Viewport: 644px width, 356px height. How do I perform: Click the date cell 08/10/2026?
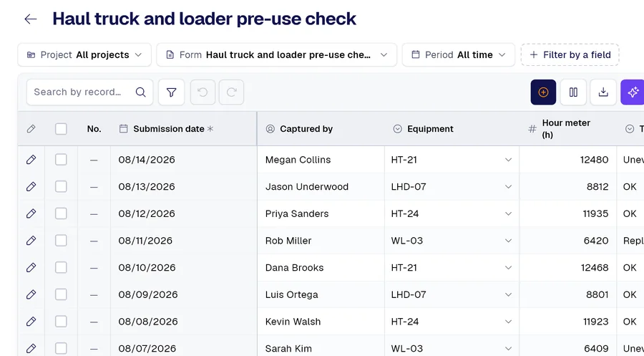(x=184, y=268)
